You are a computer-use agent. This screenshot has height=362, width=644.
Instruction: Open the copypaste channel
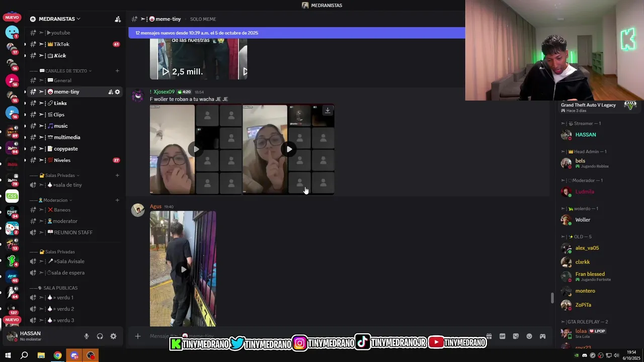[74, 149]
